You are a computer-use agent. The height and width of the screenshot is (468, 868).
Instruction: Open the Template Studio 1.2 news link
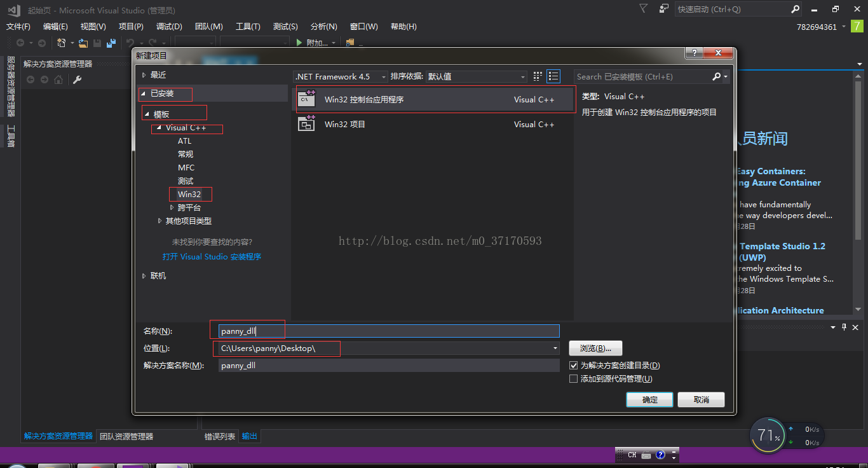[x=782, y=252]
